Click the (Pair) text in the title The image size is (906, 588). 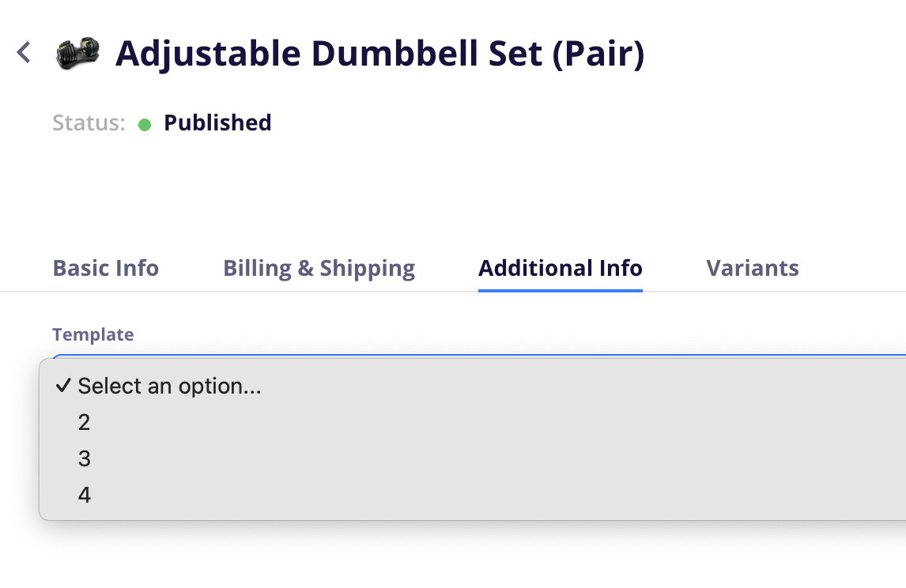pos(598,55)
